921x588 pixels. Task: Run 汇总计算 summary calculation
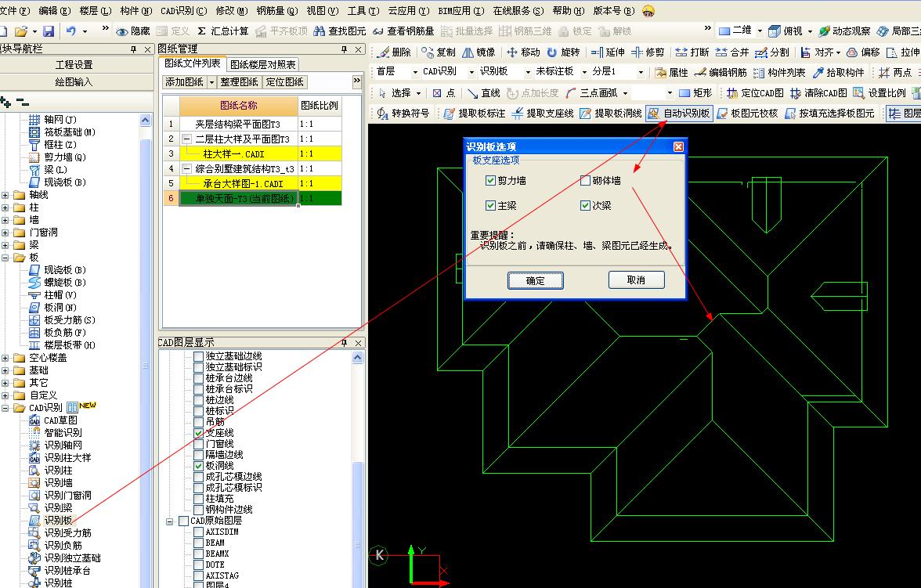(222, 31)
